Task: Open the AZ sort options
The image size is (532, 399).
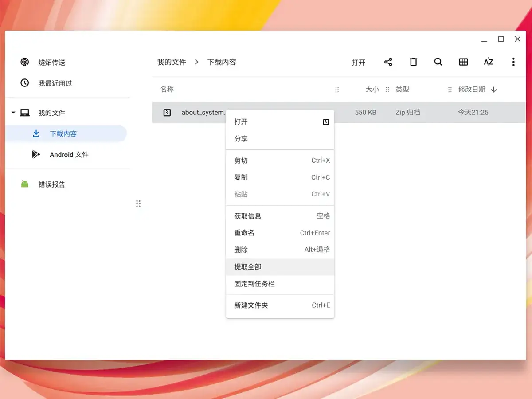Action: [488, 62]
